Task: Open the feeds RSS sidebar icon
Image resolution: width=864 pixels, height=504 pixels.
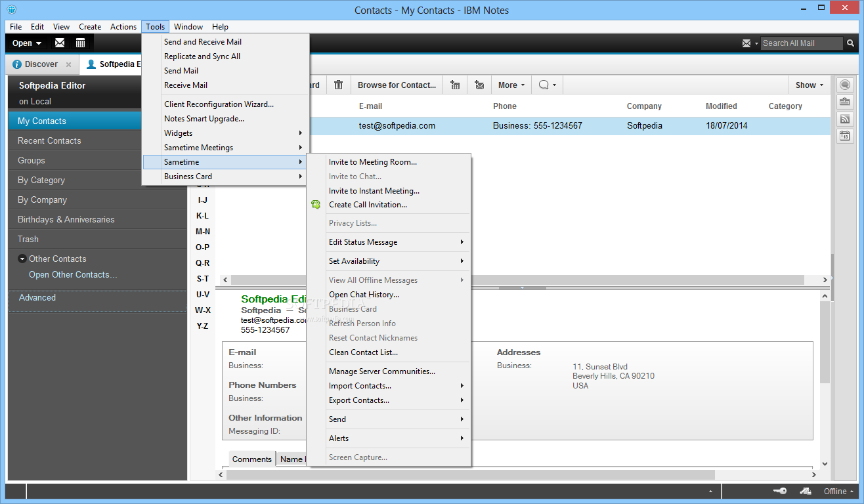Action: click(x=844, y=119)
